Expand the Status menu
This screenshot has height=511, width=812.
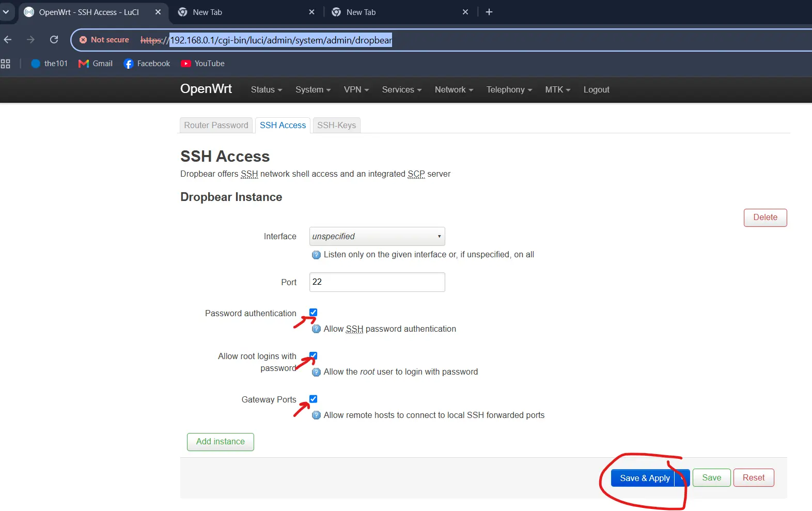[x=267, y=90]
